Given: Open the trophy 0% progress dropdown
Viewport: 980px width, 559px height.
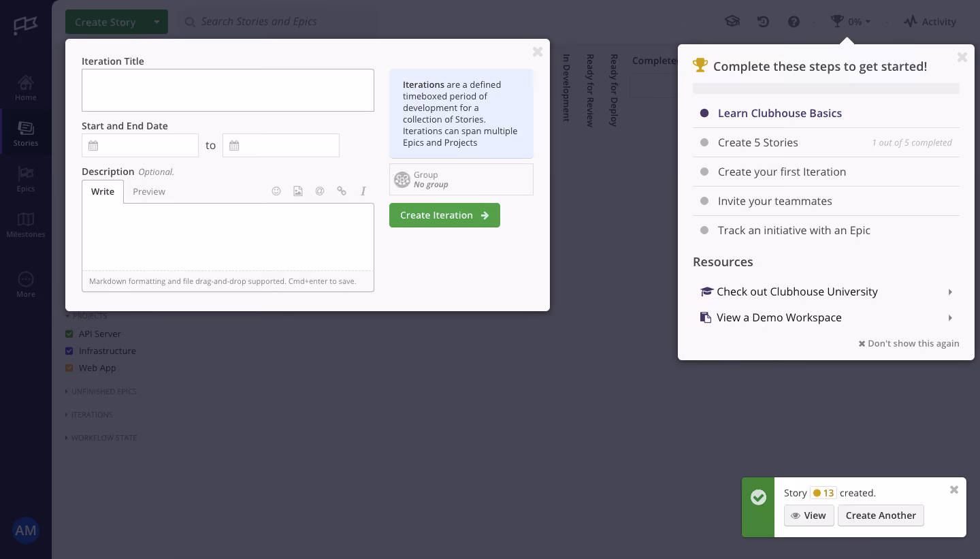Looking at the screenshot, I should pos(851,22).
